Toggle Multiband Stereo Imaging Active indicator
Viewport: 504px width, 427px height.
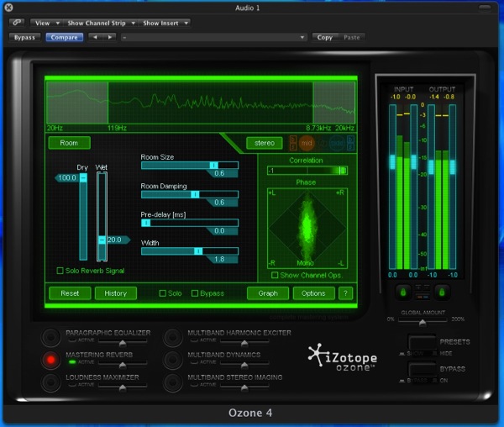(x=195, y=385)
